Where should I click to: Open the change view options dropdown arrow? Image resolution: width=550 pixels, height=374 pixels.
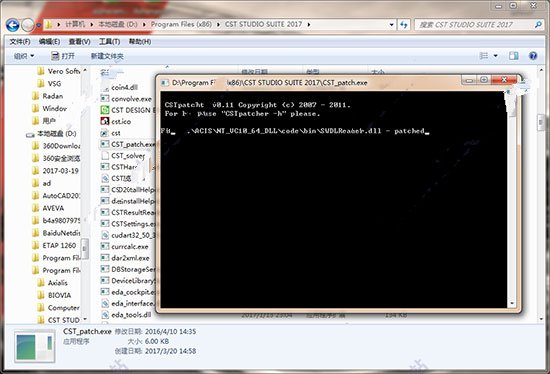(495, 56)
